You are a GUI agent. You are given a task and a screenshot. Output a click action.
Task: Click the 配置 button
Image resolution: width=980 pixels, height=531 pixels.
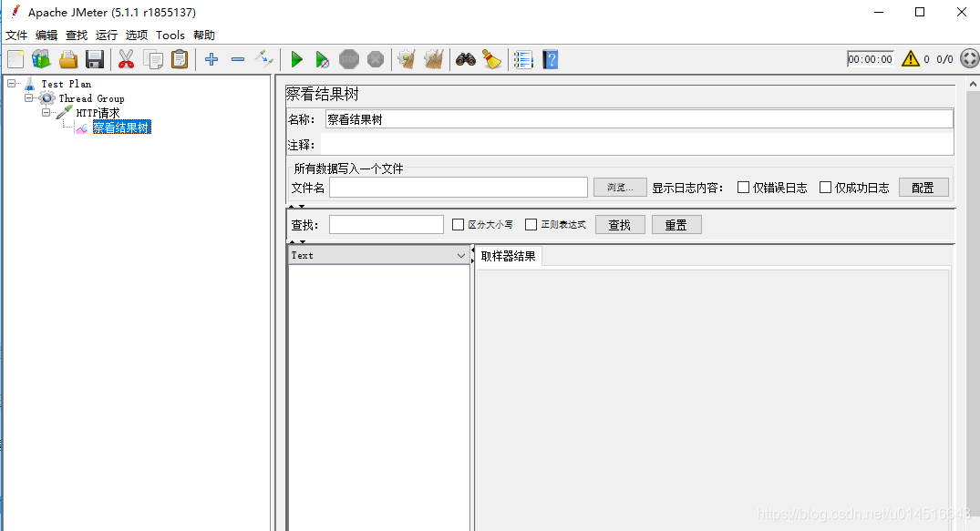click(x=923, y=188)
